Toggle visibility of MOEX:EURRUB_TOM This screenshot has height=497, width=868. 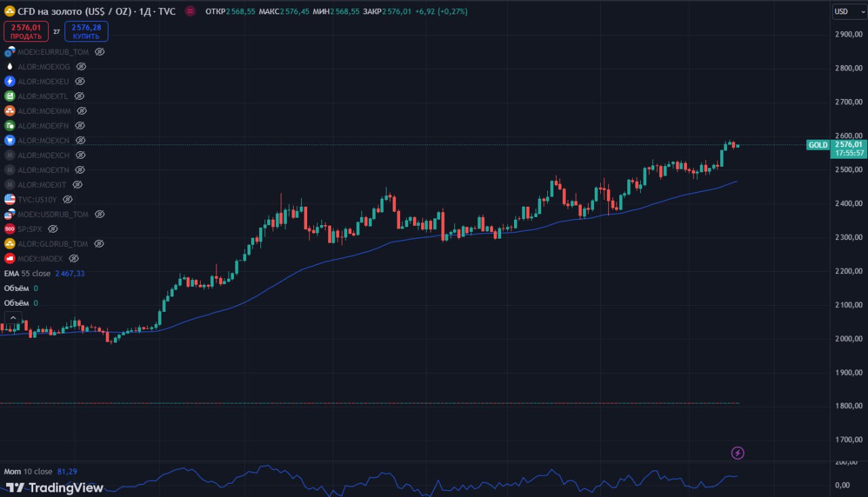pos(100,52)
